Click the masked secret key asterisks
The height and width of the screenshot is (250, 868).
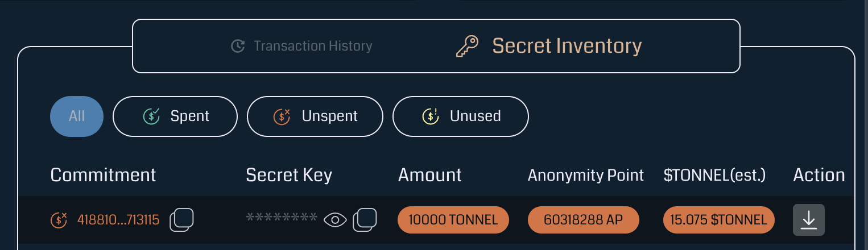pos(282,219)
